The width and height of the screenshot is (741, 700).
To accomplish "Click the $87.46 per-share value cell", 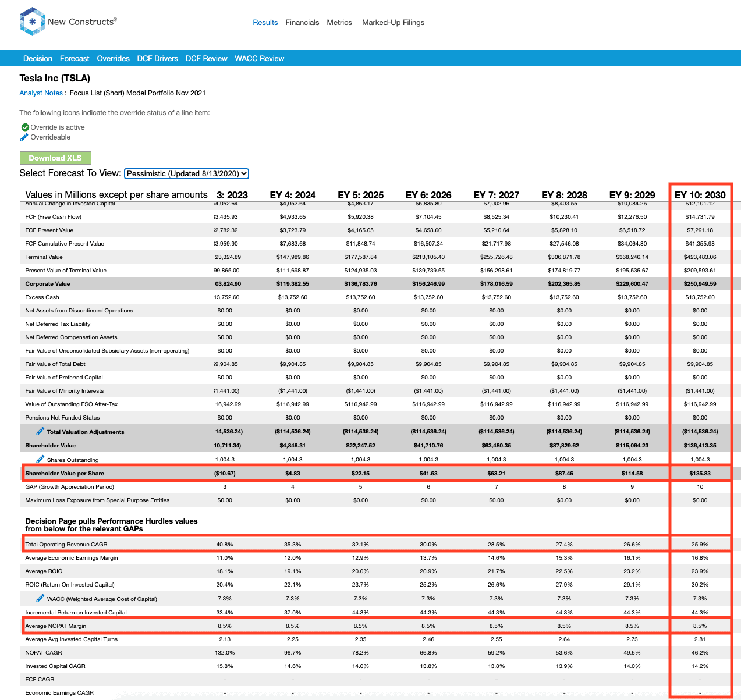I will coord(564,474).
